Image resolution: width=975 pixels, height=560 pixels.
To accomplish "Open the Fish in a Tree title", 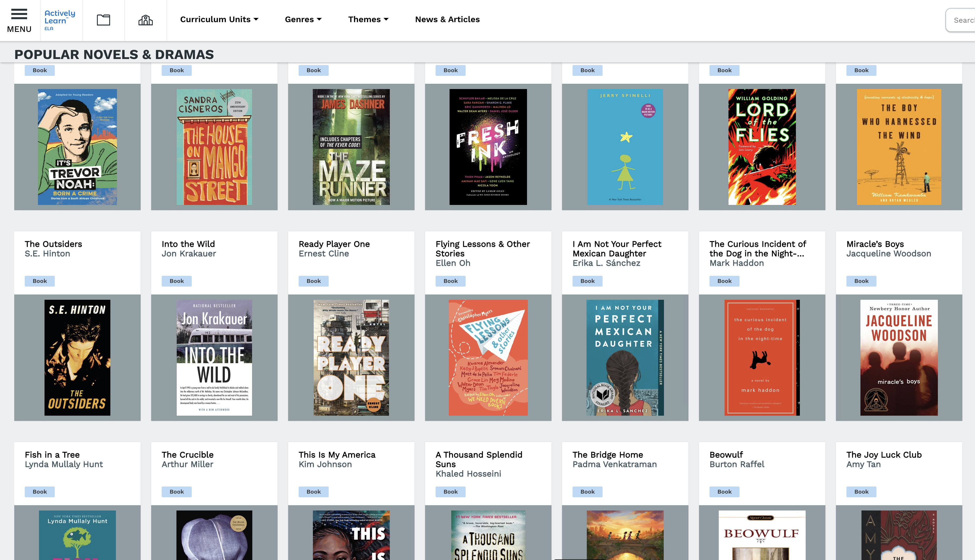I will pyautogui.click(x=52, y=455).
